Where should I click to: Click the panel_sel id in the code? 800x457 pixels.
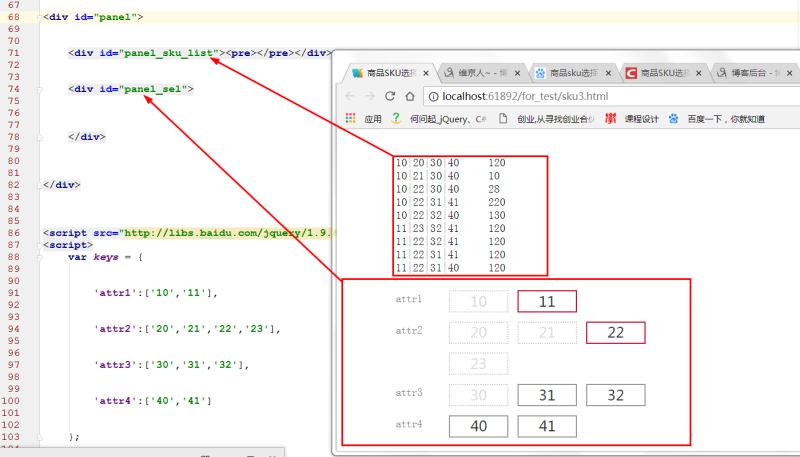153,89
